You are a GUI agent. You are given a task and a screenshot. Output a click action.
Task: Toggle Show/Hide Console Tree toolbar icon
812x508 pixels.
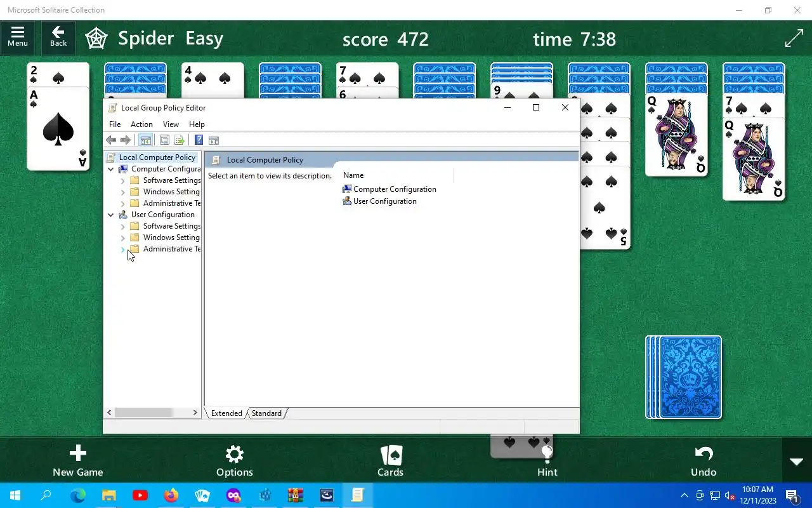(x=145, y=140)
